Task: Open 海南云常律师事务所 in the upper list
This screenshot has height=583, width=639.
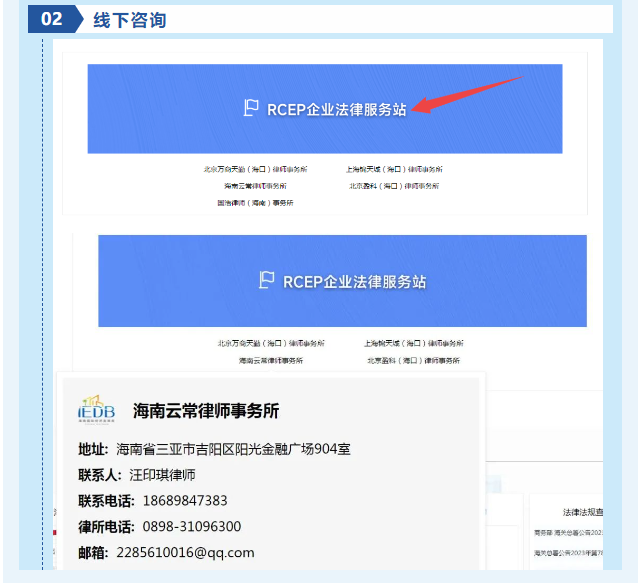Action: pyautogui.click(x=255, y=186)
